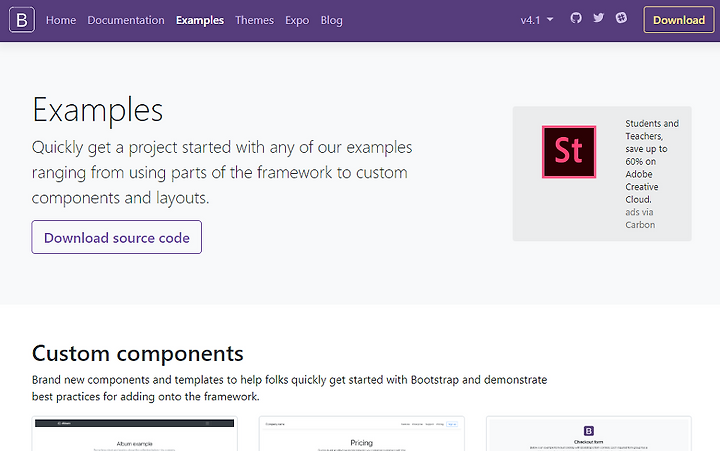Click the Adobe Stock St ad image
Image resolution: width=720 pixels, height=451 pixels.
pyautogui.click(x=569, y=152)
